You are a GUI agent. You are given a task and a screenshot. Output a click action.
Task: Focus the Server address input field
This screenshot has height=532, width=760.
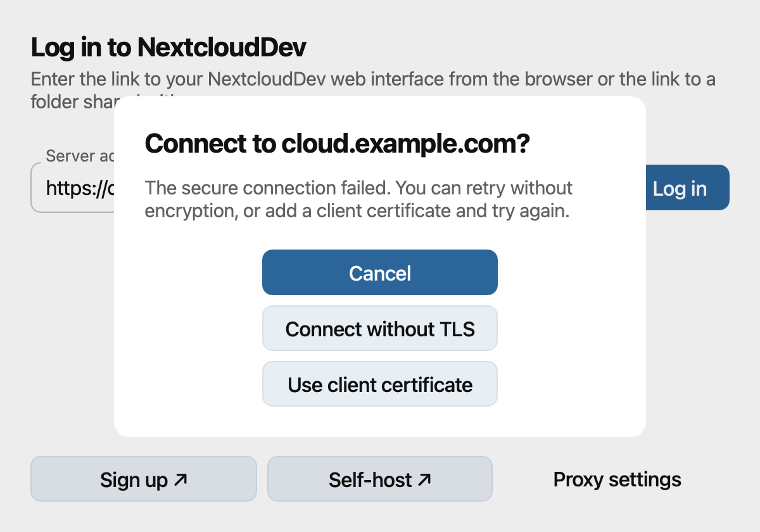[x=72, y=187]
